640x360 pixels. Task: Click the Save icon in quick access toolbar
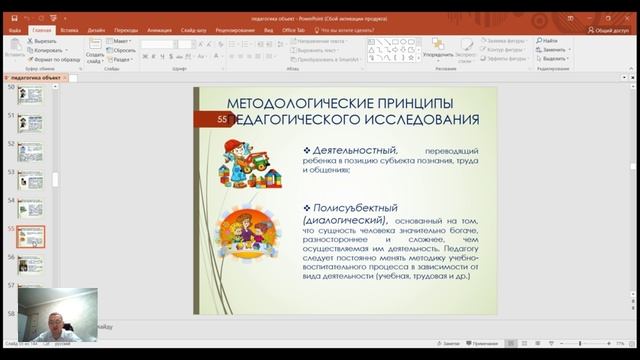click(14, 18)
